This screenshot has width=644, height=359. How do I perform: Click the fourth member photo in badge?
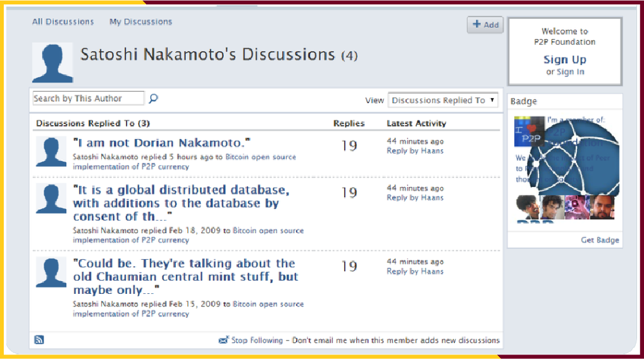(x=602, y=207)
